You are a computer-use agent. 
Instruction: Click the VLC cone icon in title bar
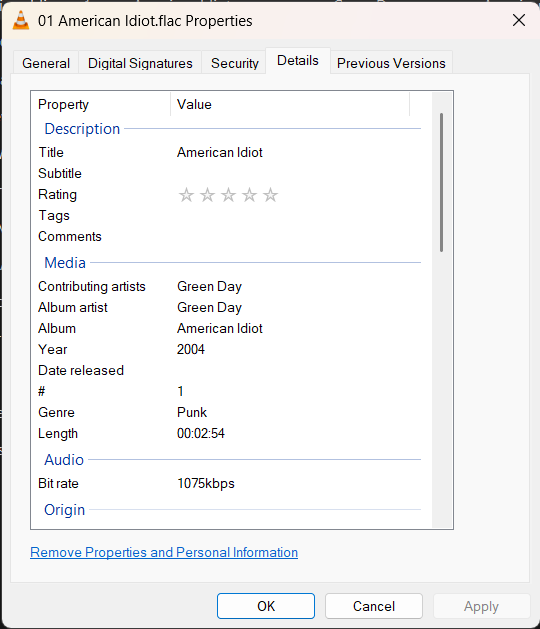(x=21, y=20)
